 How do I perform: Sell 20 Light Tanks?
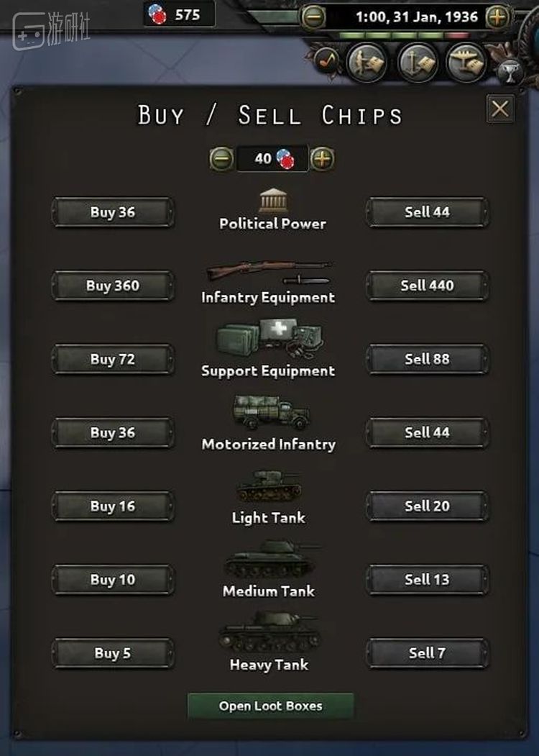(x=427, y=506)
